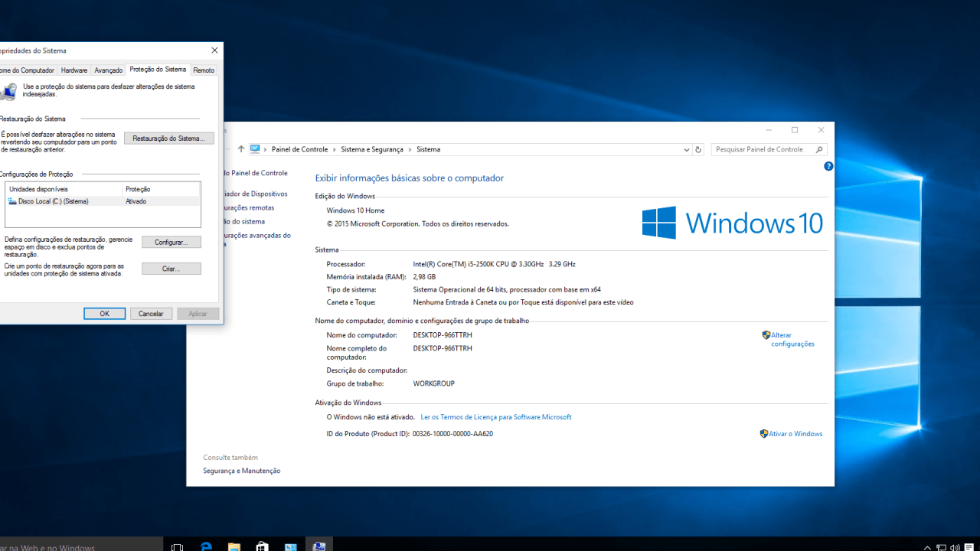Open the Nome do Computador tab
Viewport: 980px width, 551px height.
[x=27, y=70]
